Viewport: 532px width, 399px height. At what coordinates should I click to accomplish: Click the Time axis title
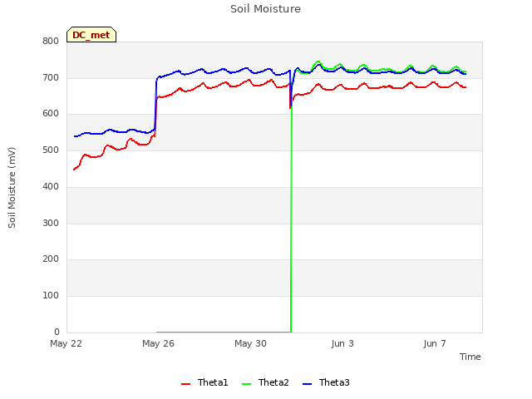pos(470,357)
